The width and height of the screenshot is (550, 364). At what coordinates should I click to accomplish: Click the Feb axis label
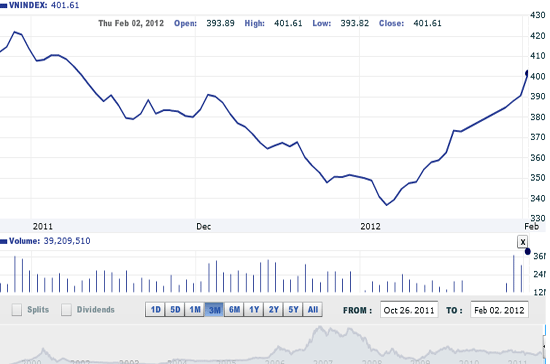(531, 227)
